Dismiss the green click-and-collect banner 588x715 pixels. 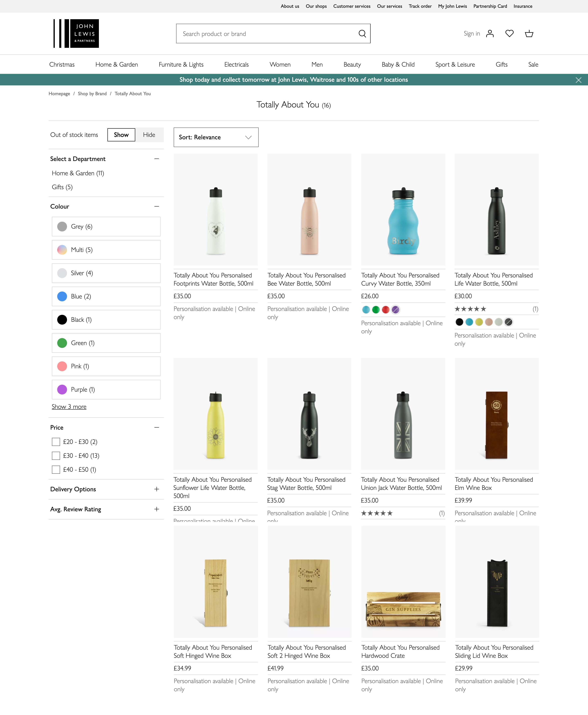click(578, 80)
